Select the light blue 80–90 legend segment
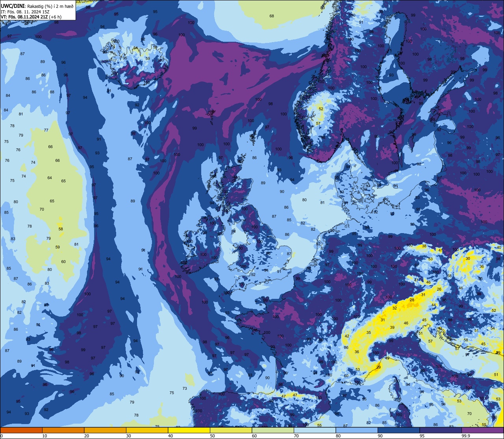This screenshot has width=504, height=439. tap(357, 430)
